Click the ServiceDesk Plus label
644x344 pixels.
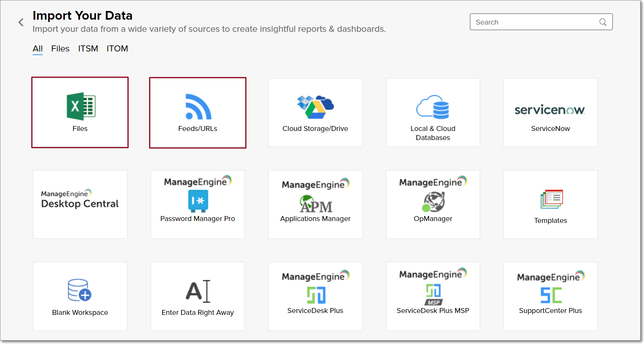tap(315, 311)
